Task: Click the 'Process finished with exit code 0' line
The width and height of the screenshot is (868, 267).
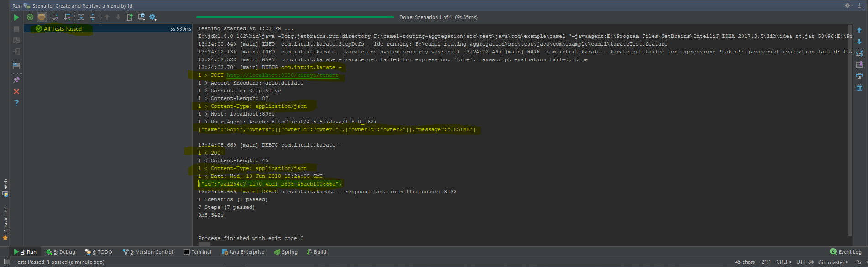Action: pos(251,238)
